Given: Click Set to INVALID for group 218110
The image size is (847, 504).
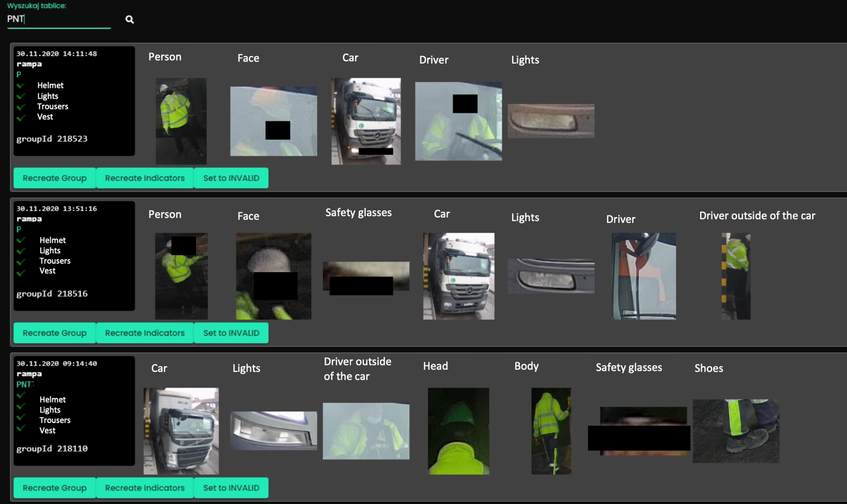Looking at the screenshot, I should click(231, 488).
